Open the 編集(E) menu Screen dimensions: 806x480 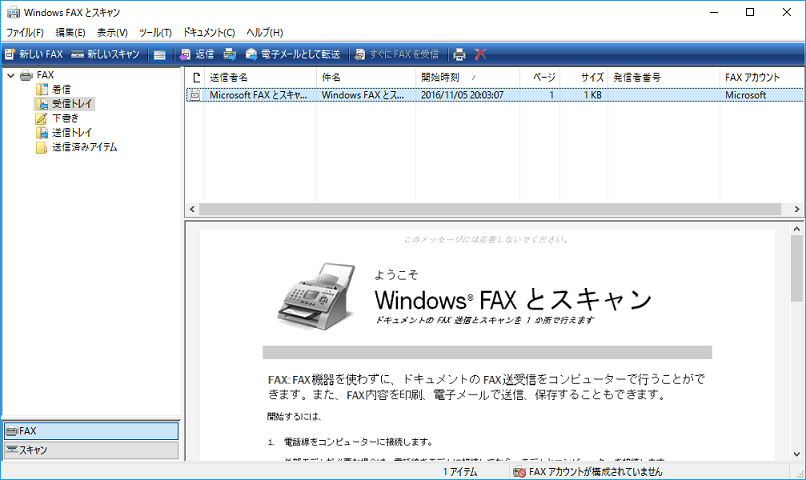click(70, 32)
